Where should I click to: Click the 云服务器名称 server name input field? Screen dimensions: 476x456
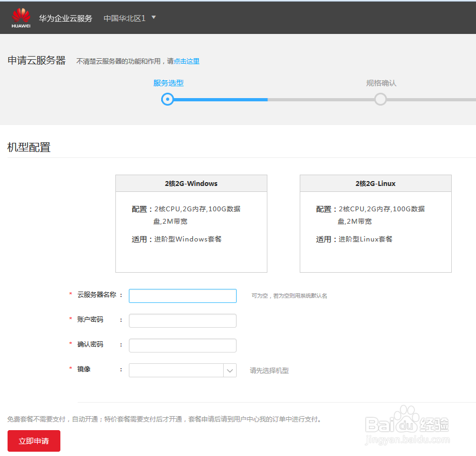click(182, 295)
